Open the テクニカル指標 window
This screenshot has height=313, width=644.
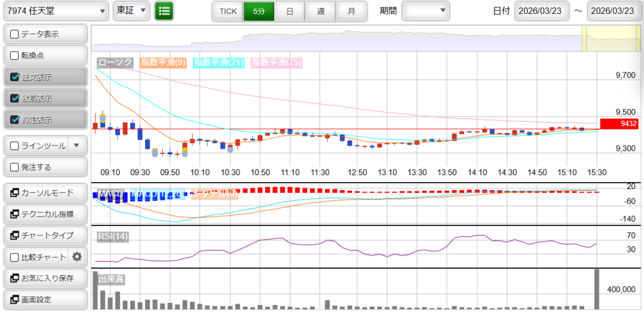(45, 214)
